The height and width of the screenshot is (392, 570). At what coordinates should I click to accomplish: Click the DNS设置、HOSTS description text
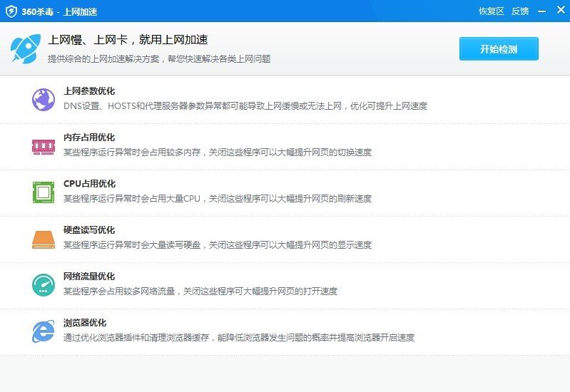point(245,105)
